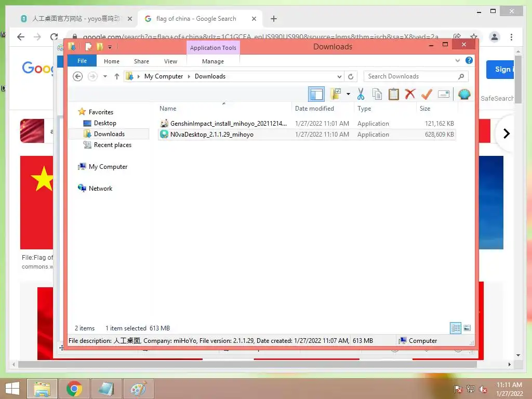Click the rename icon in toolbar
The image size is (532, 399).
coord(444,94)
